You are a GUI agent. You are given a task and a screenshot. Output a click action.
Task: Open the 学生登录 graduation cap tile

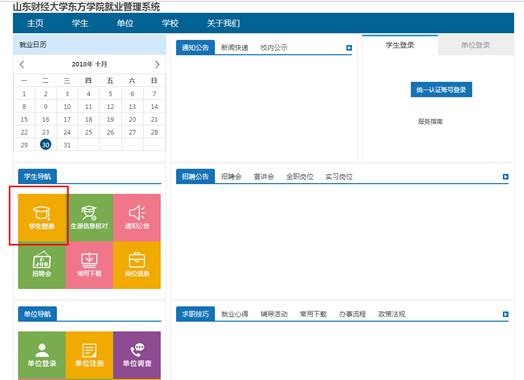pyautogui.click(x=42, y=218)
